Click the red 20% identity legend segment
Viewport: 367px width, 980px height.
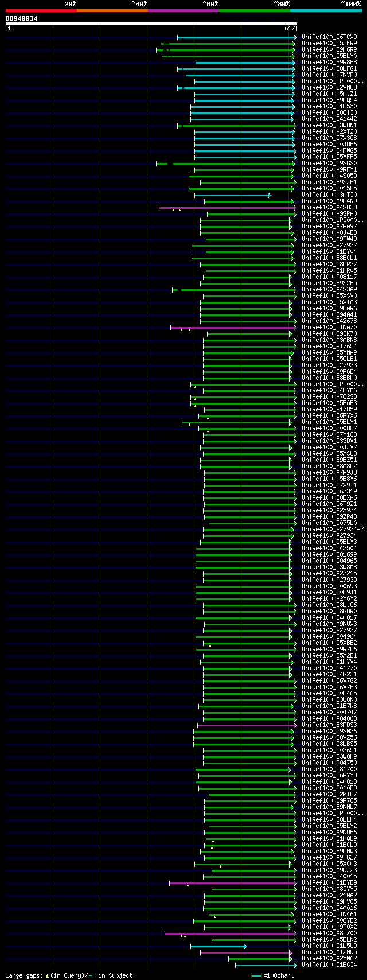41,10
